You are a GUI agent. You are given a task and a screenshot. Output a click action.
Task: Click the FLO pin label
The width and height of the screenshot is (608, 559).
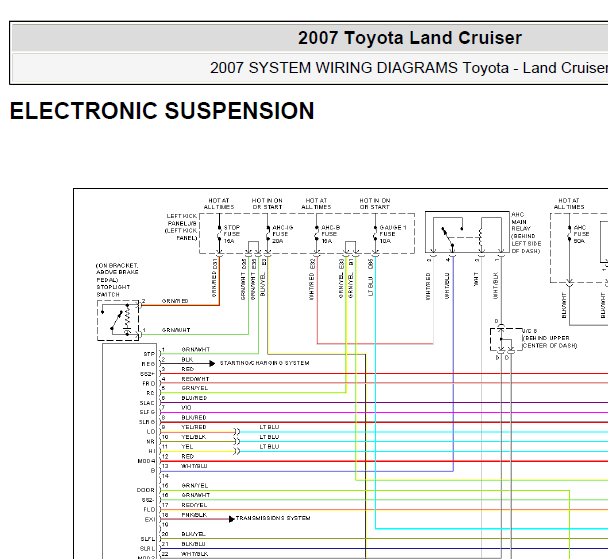(149, 509)
